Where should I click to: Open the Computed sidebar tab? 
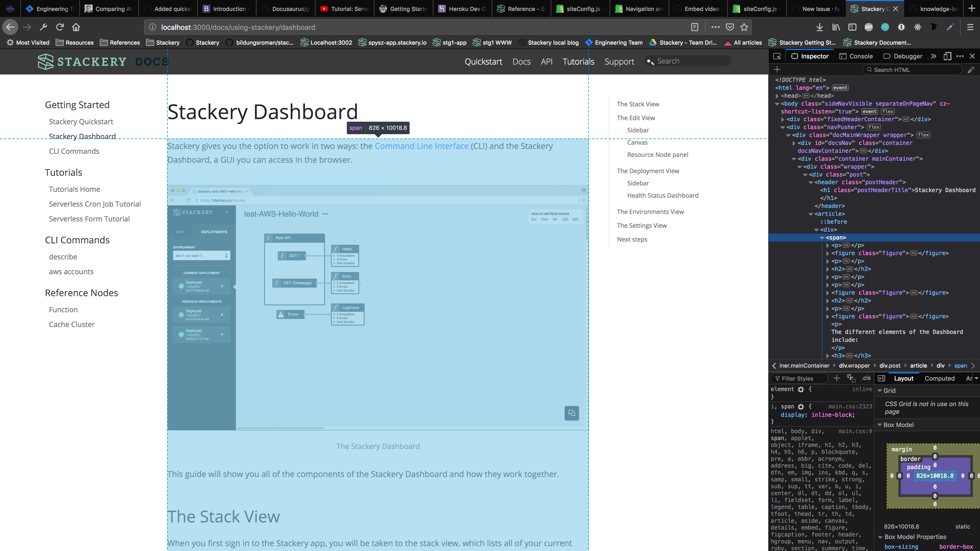coord(939,378)
